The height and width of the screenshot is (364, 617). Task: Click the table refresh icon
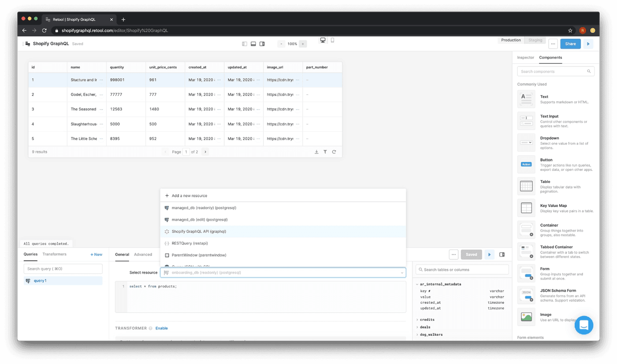click(x=334, y=152)
